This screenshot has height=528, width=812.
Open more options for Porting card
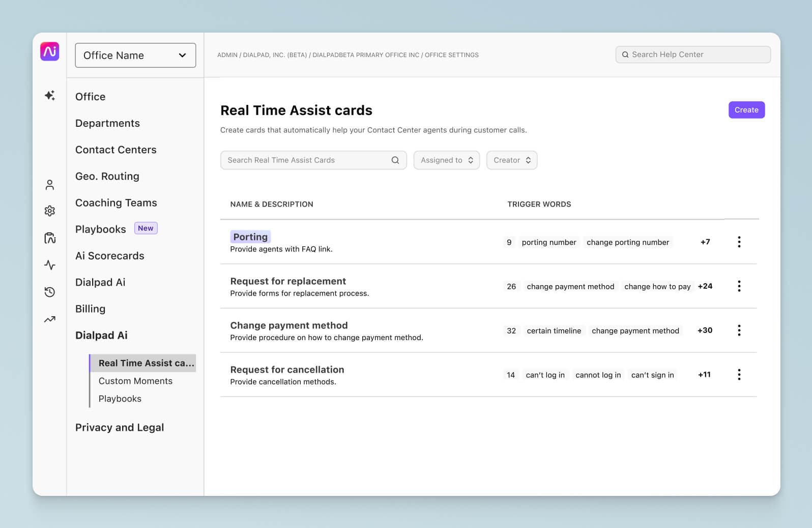click(739, 242)
